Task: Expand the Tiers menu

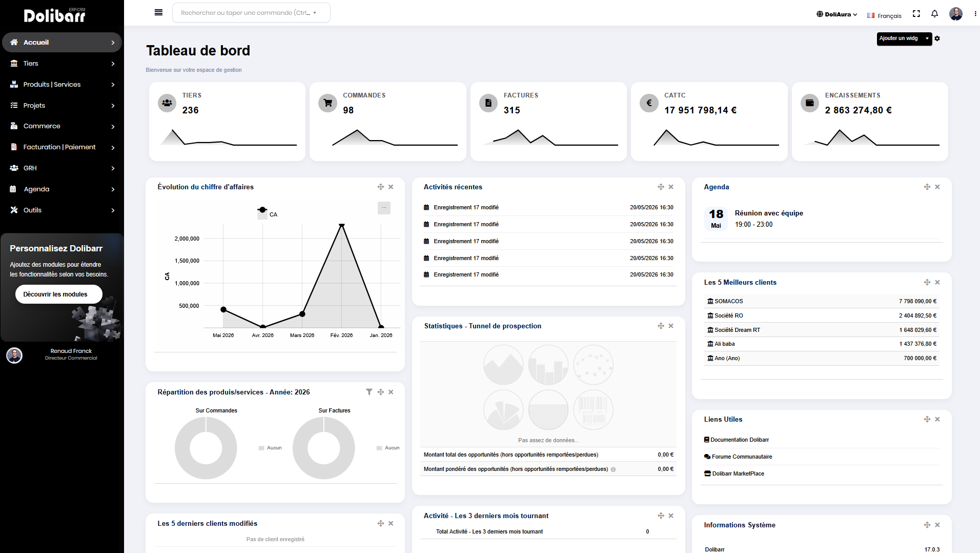Action: pos(62,64)
